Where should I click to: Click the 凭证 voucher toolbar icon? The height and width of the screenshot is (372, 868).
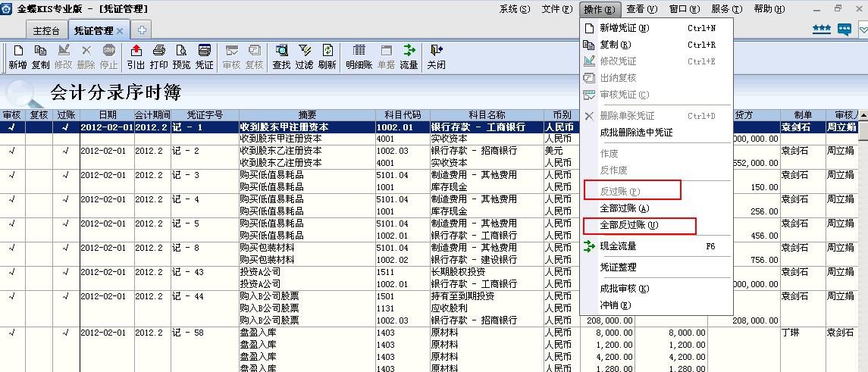pos(204,57)
